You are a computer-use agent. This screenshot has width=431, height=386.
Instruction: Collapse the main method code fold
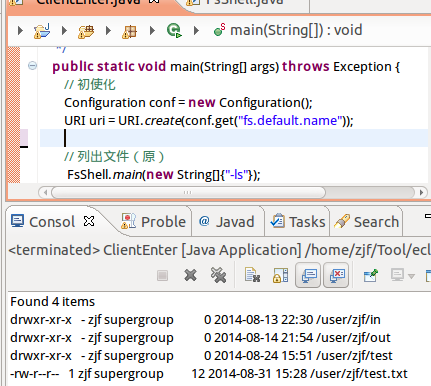tap(32, 65)
